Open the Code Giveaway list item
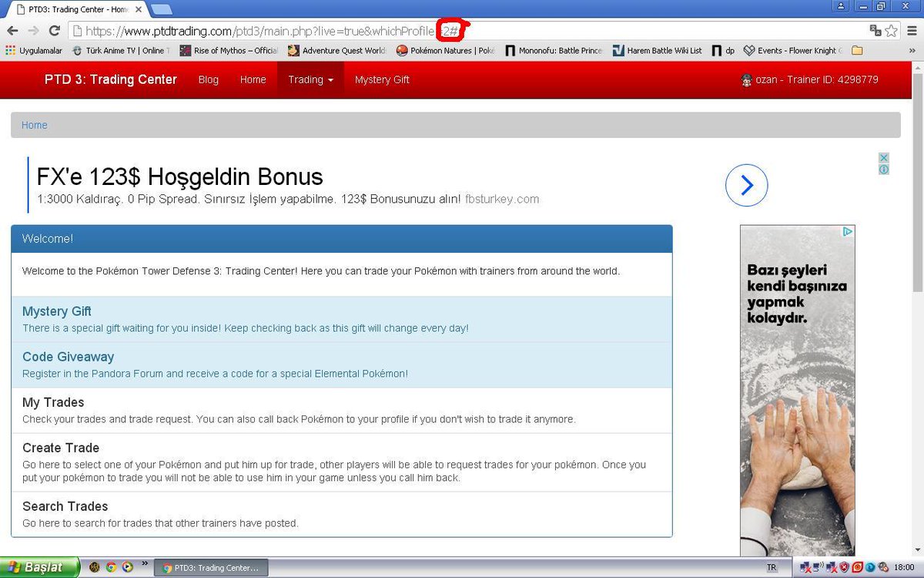This screenshot has width=924, height=578. point(342,365)
